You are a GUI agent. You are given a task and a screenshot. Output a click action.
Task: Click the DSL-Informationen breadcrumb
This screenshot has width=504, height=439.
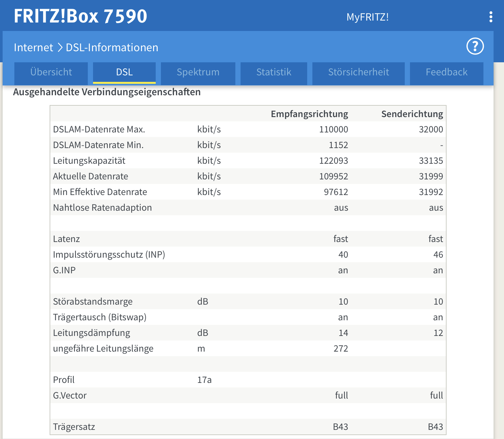pos(112,48)
